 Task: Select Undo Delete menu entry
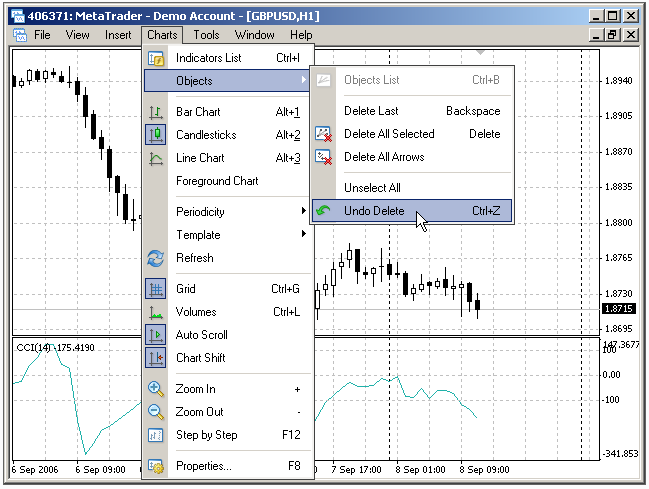tap(412, 211)
